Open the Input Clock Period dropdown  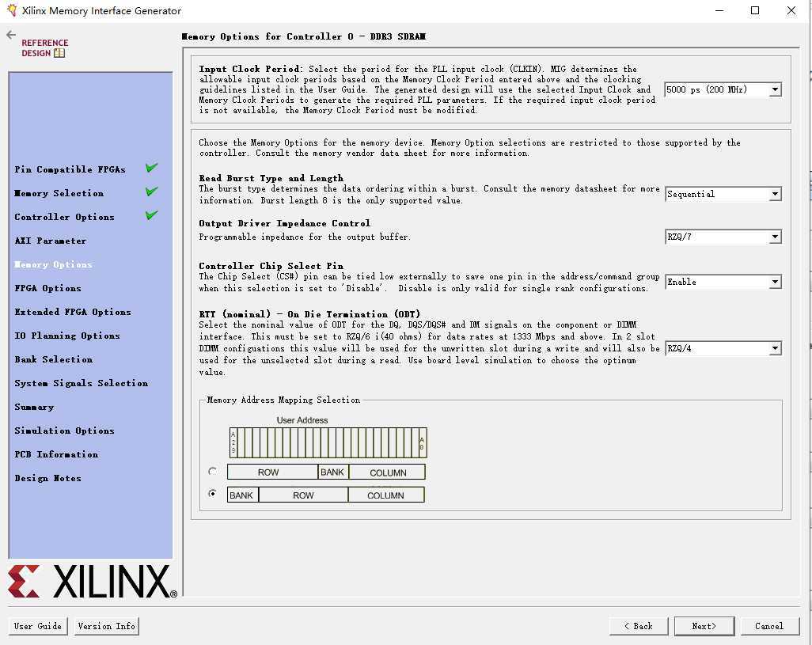point(723,89)
